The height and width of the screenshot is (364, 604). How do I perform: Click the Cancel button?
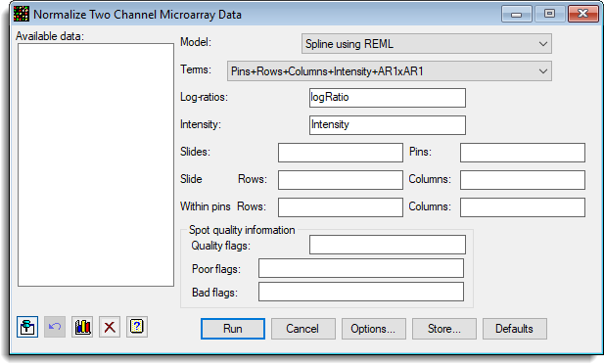[303, 329]
